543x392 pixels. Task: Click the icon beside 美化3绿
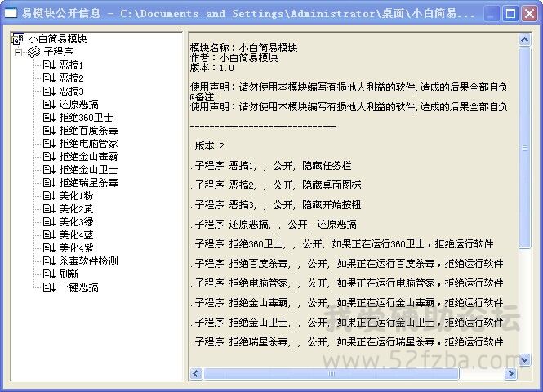click(x=49, y=221)
